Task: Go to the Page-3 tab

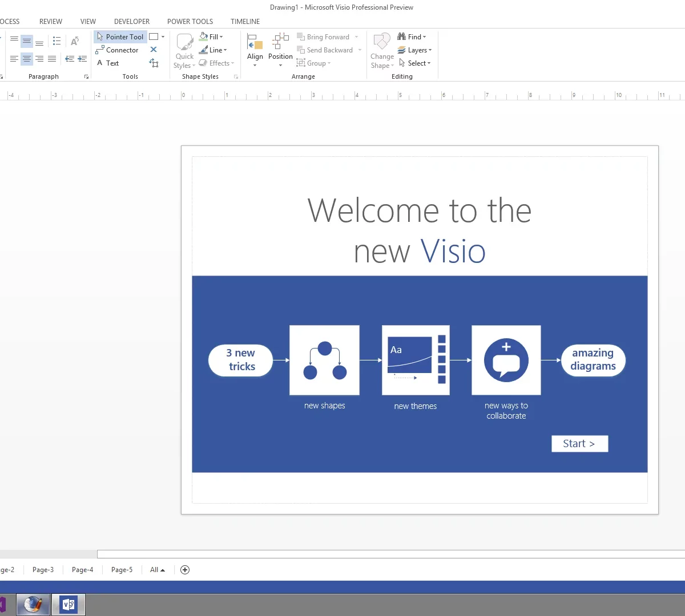Action: (43, 570)
